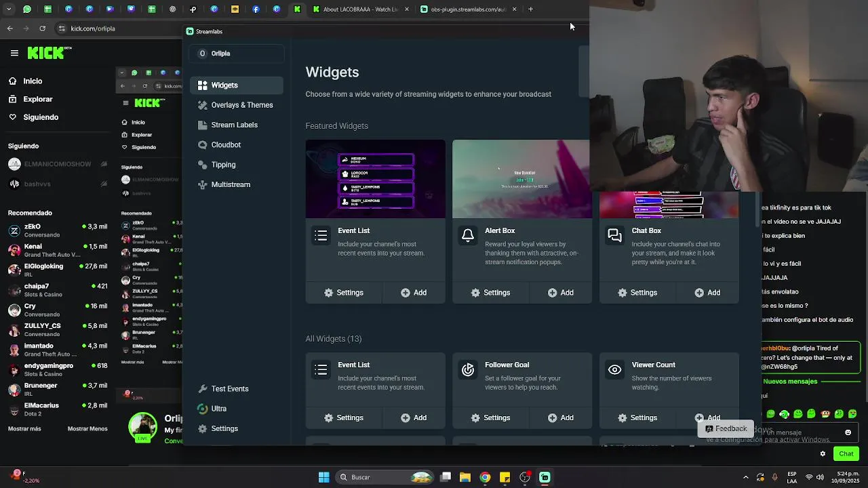
Task: Switch to the obs-plugin.streamlabs.com tab
Action: 468,9
